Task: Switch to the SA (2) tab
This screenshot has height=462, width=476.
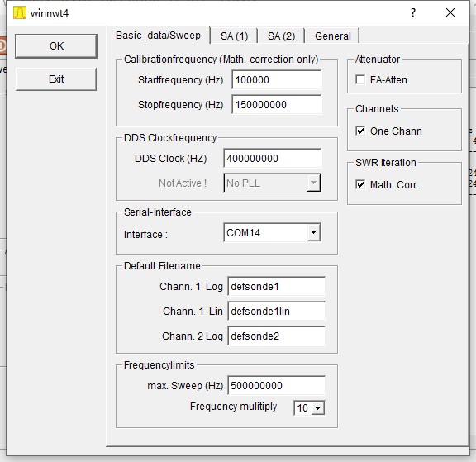Action: (x=282, y=36)
